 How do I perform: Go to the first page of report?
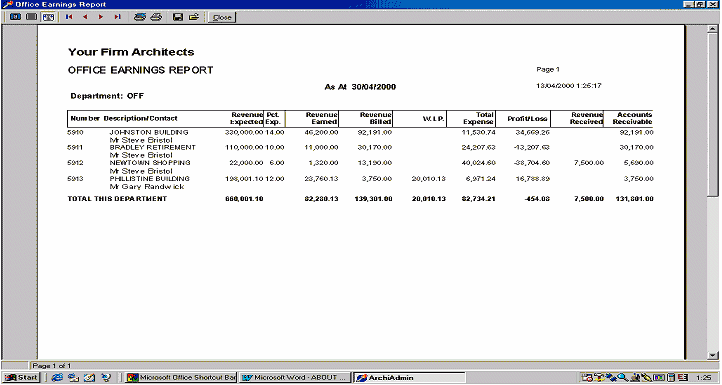pyautogui.click(x=69, y=17)
